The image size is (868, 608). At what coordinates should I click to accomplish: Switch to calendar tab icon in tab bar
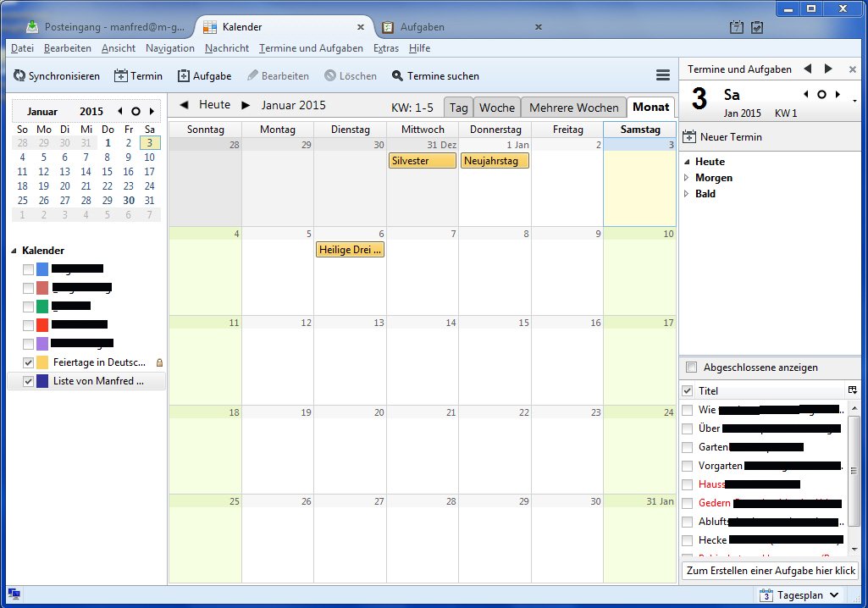[736, 27]
